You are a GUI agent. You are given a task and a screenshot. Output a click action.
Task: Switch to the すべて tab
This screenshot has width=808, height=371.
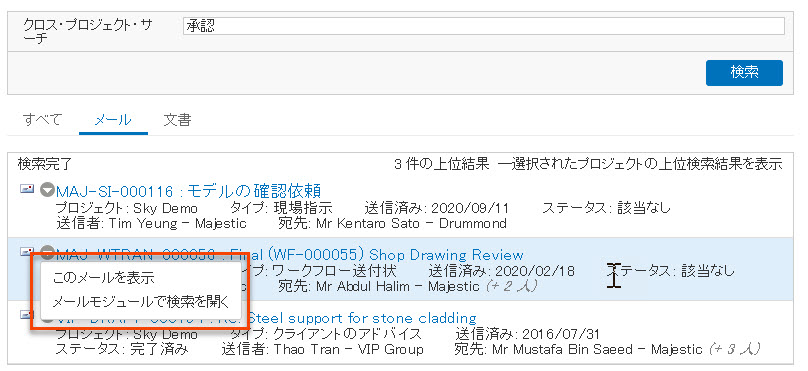point(42,120)
